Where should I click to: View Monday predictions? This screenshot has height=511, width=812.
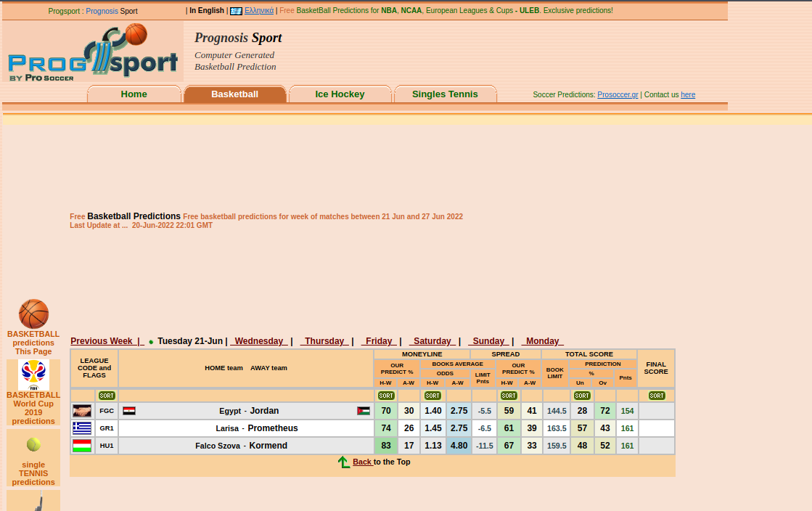click(x=542, y=341)
